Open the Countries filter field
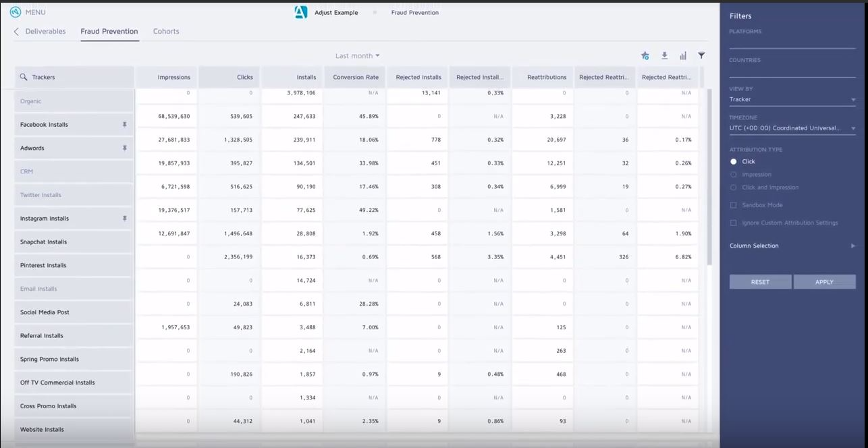Screen dimensions: 868x448 (x=792, y=71)
